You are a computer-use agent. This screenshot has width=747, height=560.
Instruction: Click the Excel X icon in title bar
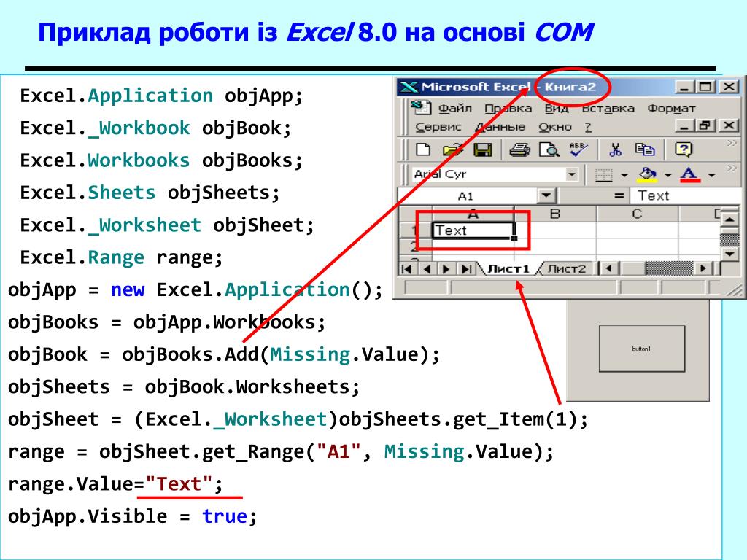tap(409, 87)
